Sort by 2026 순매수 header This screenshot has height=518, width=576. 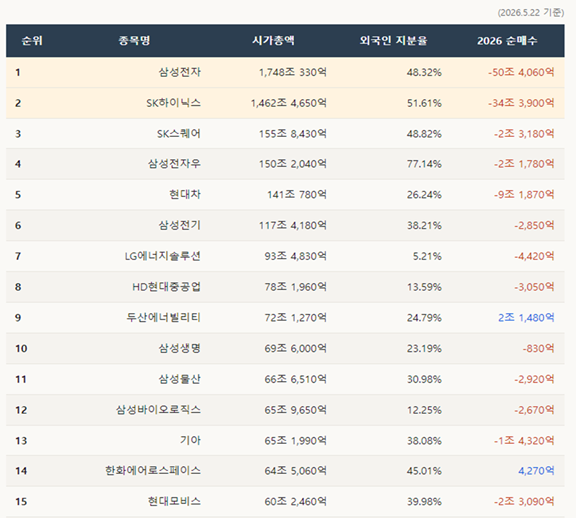click(x=507, y=40)
